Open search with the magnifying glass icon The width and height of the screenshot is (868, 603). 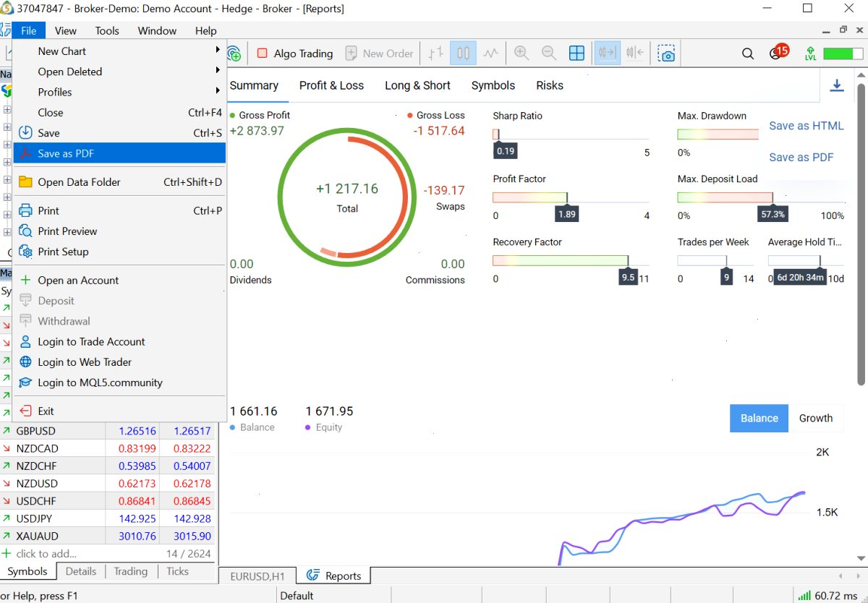tap(748, 54)
